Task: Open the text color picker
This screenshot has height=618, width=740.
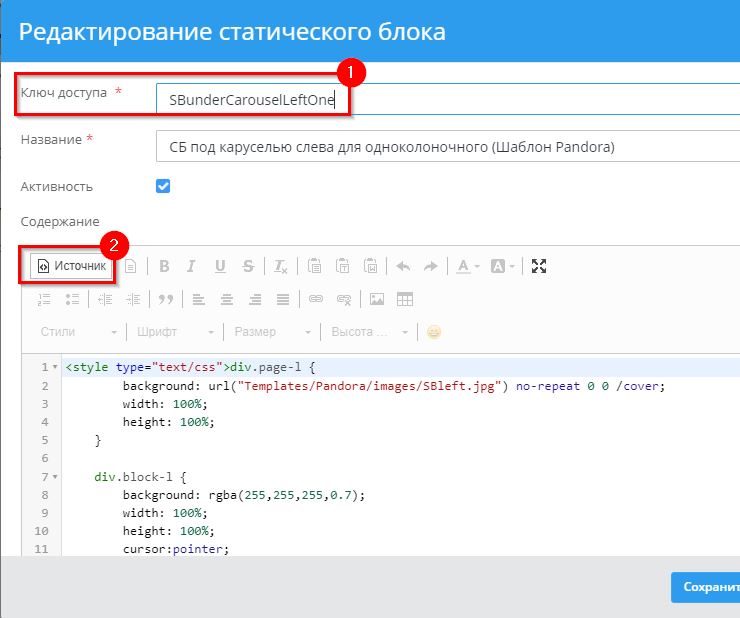Action: [x=468, y=266]
